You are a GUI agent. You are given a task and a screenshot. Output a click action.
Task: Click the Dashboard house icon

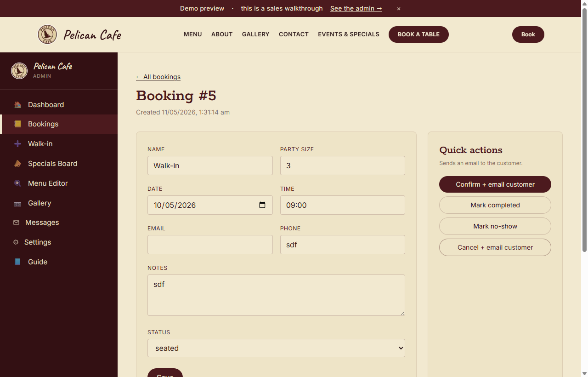[17, 105]
